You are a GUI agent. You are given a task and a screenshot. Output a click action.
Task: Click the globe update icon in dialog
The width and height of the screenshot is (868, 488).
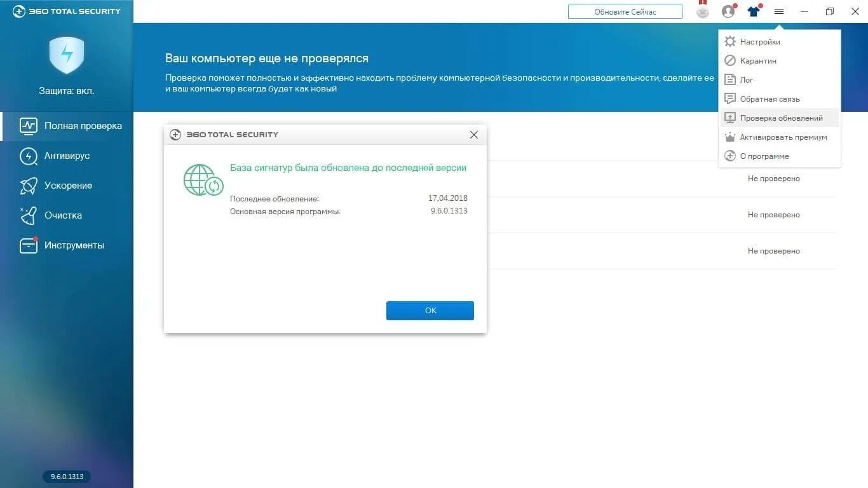pos(203,179)
